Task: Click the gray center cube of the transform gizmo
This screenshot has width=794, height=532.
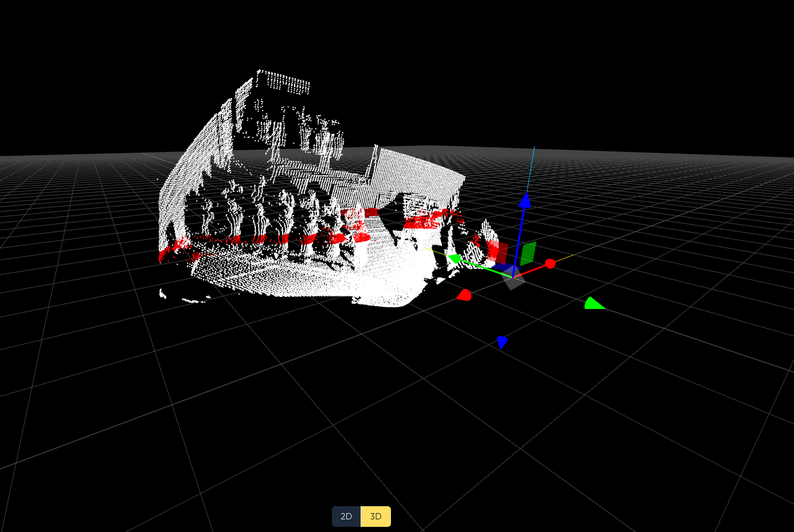Action: [514, 280]
